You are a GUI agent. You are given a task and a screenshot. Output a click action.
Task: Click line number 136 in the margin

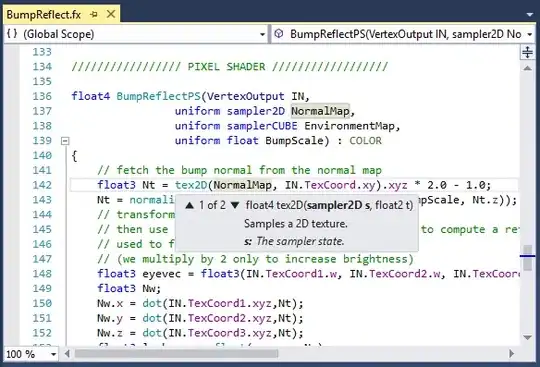click(x=42, y=96)
